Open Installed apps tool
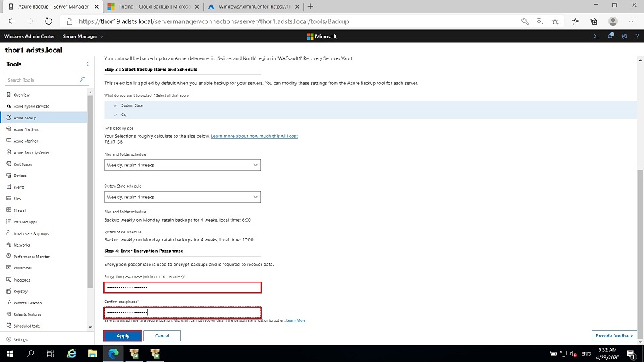Viewport: 644px width, 362px height. pyautogui.click(x=25, y=222)
